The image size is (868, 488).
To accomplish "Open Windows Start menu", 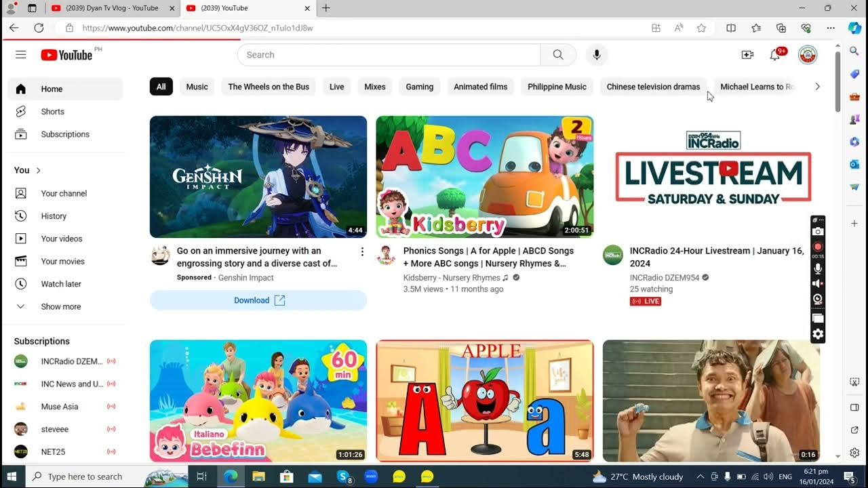I will [x=12, y=476].
